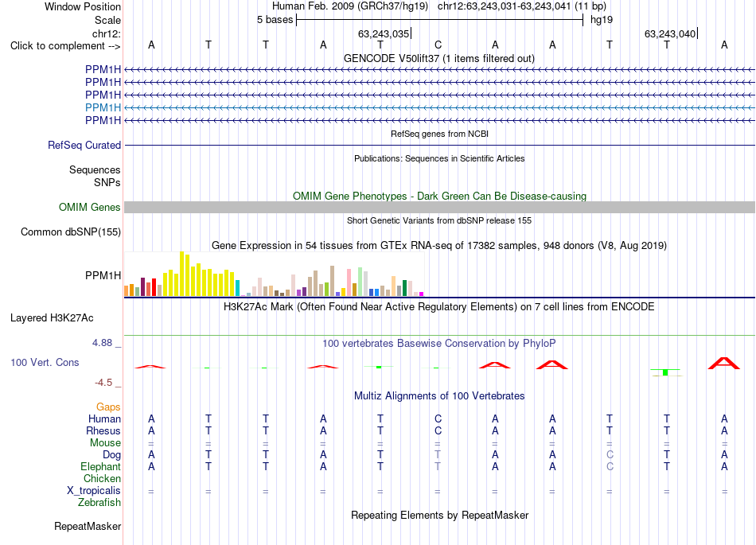756x545 pixels.
Task: Open 'Multiz Alignments of 100 Vertebrates' title
Action: click(x=439, y=396)
